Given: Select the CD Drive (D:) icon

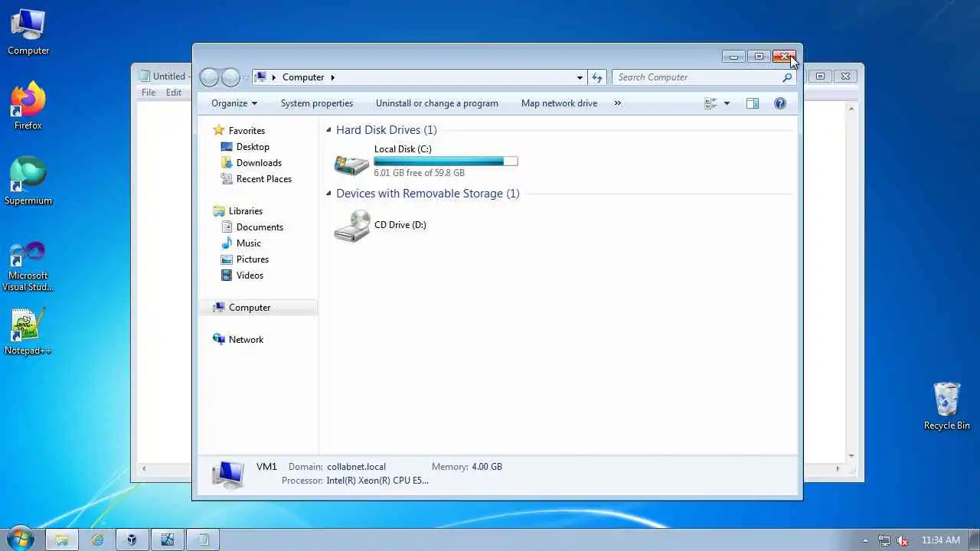Looking at the screenshot, I should coord(352,226).
